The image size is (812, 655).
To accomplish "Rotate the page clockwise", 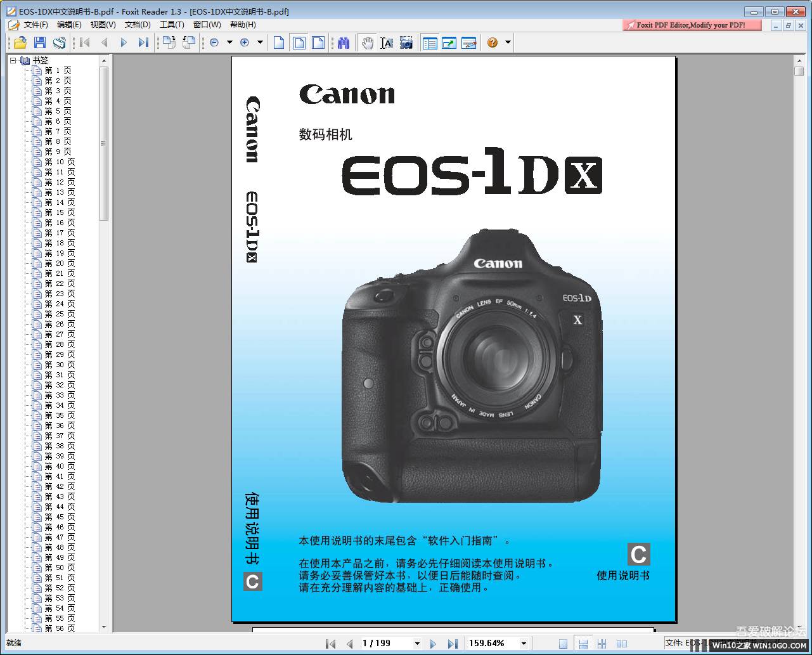I will (x=169, y=42).
